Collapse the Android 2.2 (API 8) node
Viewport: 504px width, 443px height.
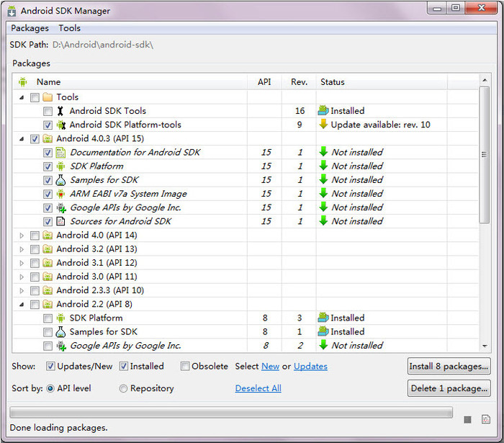pos(22,305)
